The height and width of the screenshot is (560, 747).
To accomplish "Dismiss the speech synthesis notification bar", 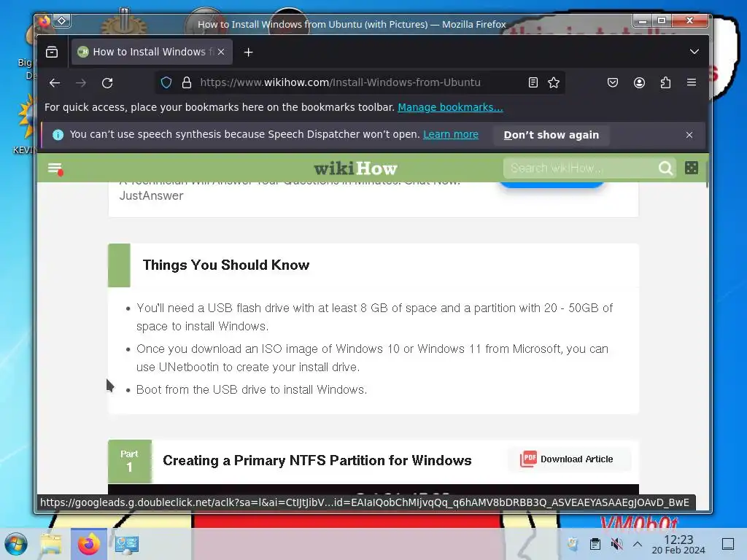I will (689, 135).
